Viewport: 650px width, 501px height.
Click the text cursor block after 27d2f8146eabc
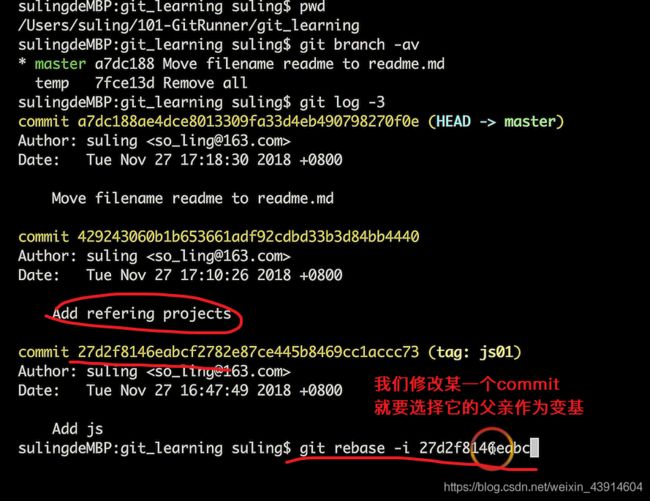click(534, 448)
